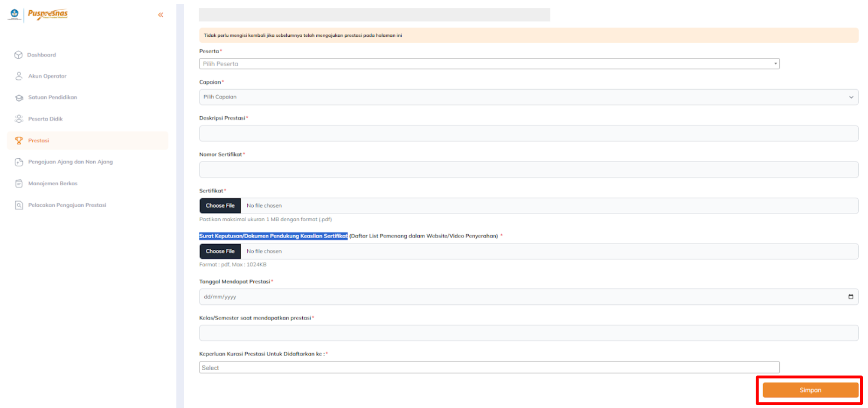Click the Satuan Pendidikan graduation cap icon
Viewport: 868px width, 408px height.
pyautogui.click(x=19, y=98)
